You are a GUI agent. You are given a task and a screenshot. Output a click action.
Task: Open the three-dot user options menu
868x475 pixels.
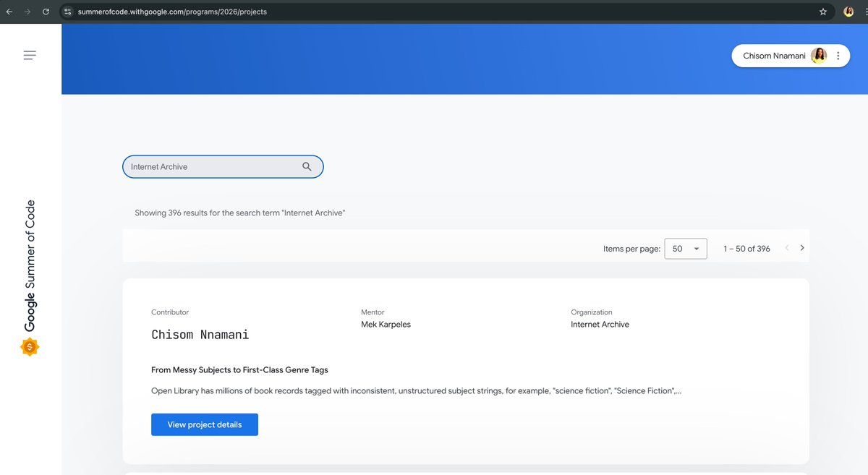coord(838,56)
